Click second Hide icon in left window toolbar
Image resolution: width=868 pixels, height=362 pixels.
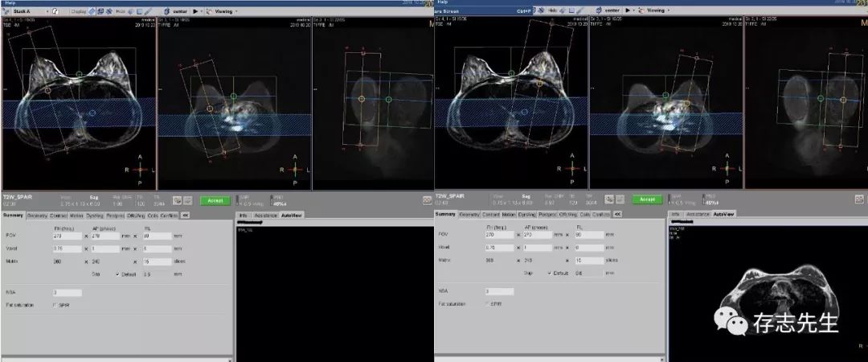pos(139,11)
